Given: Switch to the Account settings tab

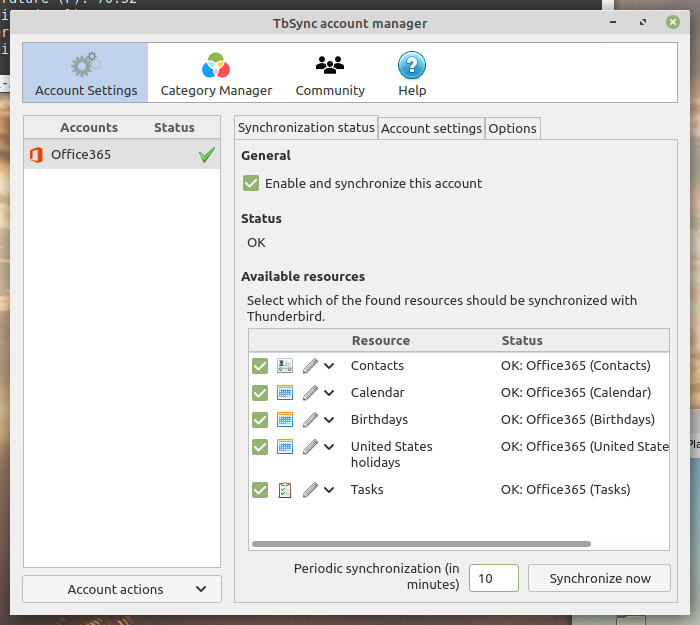Looking at the screenshot, I should (432, 128).
